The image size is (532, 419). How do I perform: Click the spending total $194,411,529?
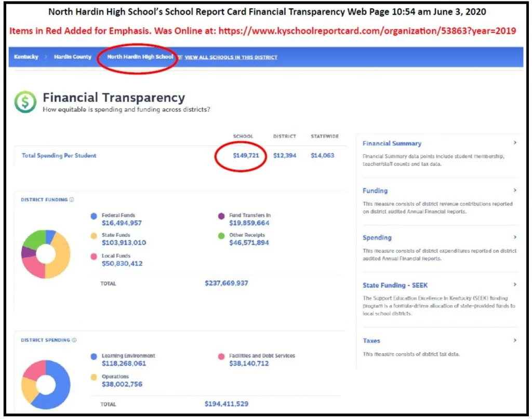[x=227, y=404]
